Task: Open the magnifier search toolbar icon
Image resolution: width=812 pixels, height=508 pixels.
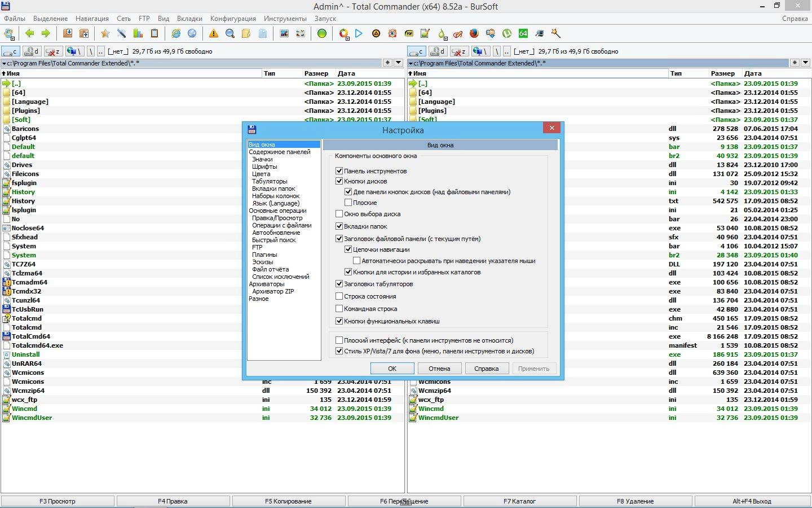Action: point(230,33)
